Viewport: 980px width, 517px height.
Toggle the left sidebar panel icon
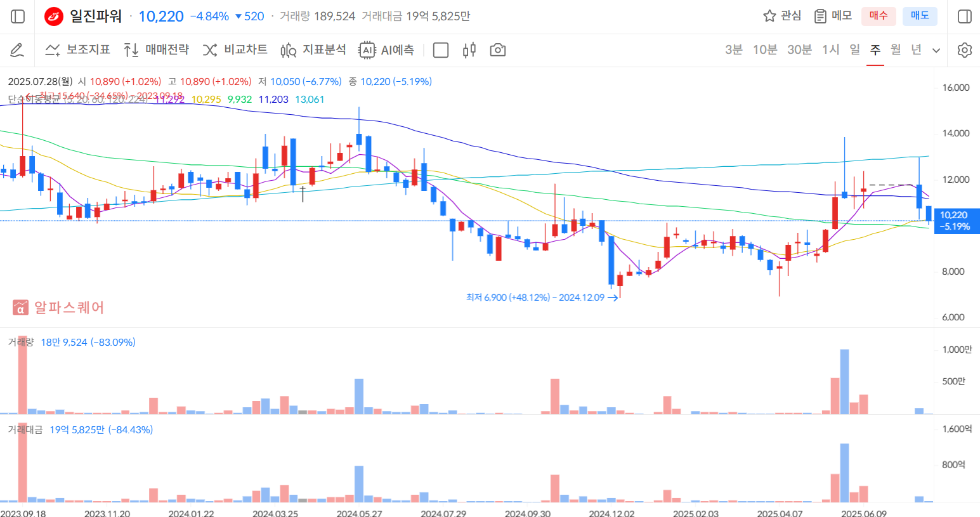pos(18,16)
